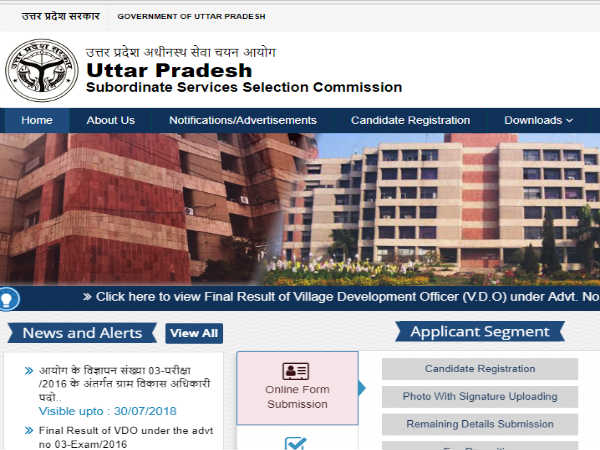Select Candidate Registration in the top navigation
This screenshot has height=450, width=600.
tap(410, 121)
